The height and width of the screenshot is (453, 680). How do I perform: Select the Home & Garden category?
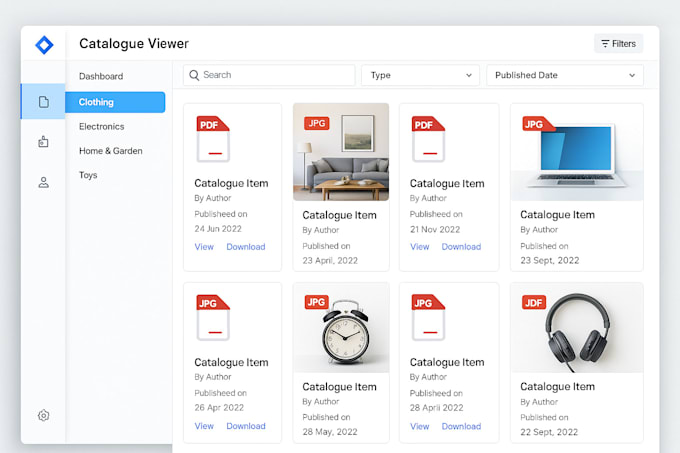[111, 151]
